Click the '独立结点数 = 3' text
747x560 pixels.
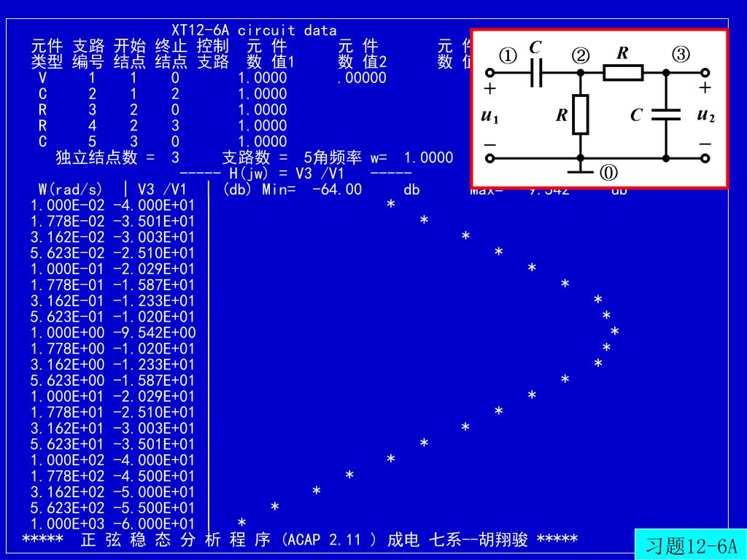(117, 157)
